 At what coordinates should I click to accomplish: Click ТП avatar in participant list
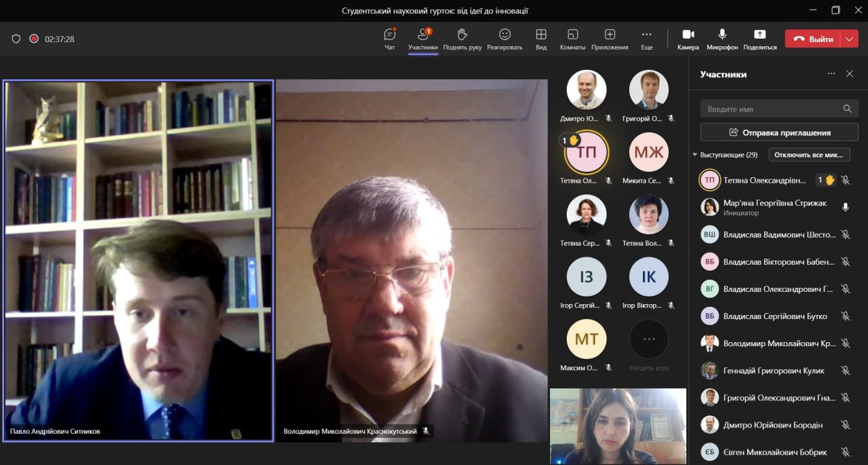[x=709, y=180]
